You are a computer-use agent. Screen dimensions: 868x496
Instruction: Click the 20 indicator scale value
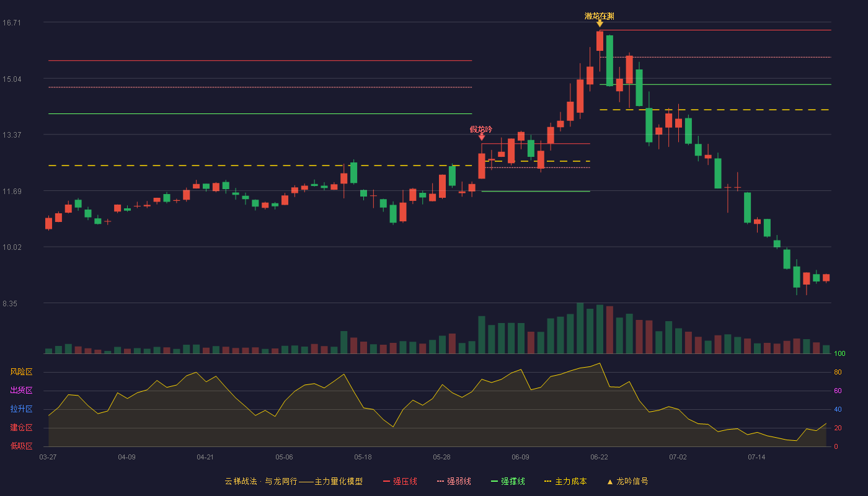(x=838, y=428)
